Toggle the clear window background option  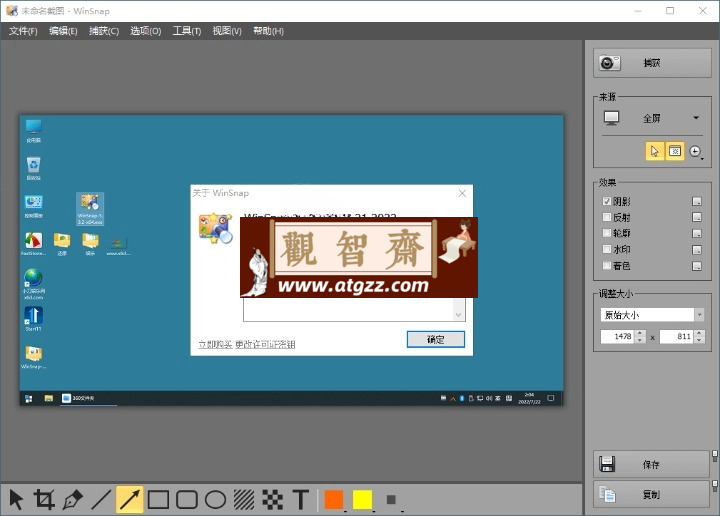pyautogui.click(x=675, y=151)
